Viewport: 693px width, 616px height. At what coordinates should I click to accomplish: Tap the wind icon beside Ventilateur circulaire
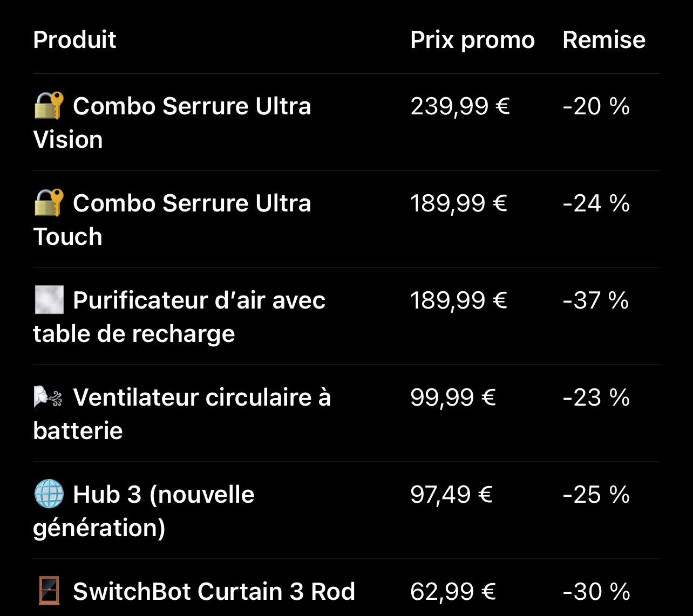[x=49, y=398]
